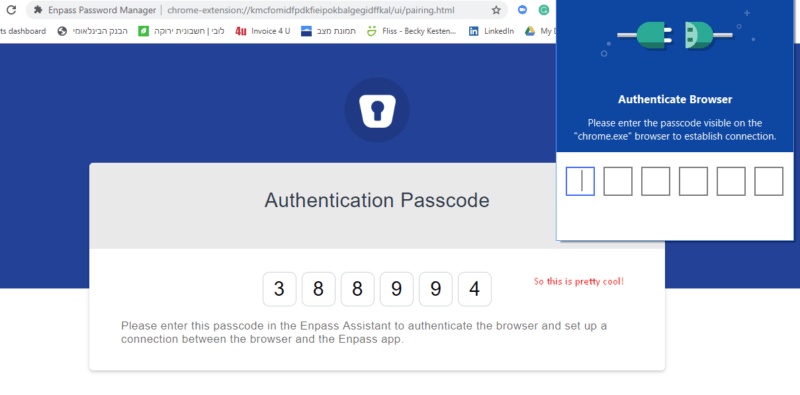Select the last passcode input box
Screen dimensions: 800x395
tap(769, 181)
